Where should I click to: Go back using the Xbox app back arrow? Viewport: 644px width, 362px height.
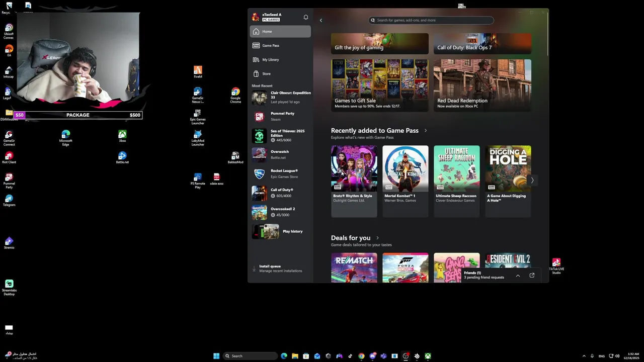click(x=321, y=20)
